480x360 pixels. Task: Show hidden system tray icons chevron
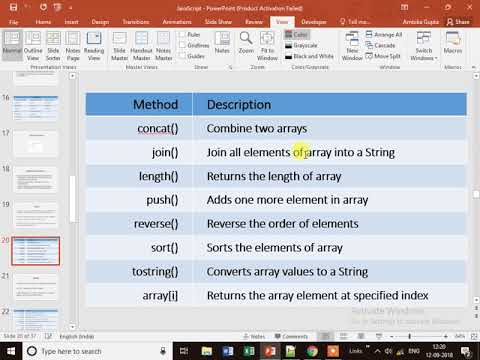[377, 351]
